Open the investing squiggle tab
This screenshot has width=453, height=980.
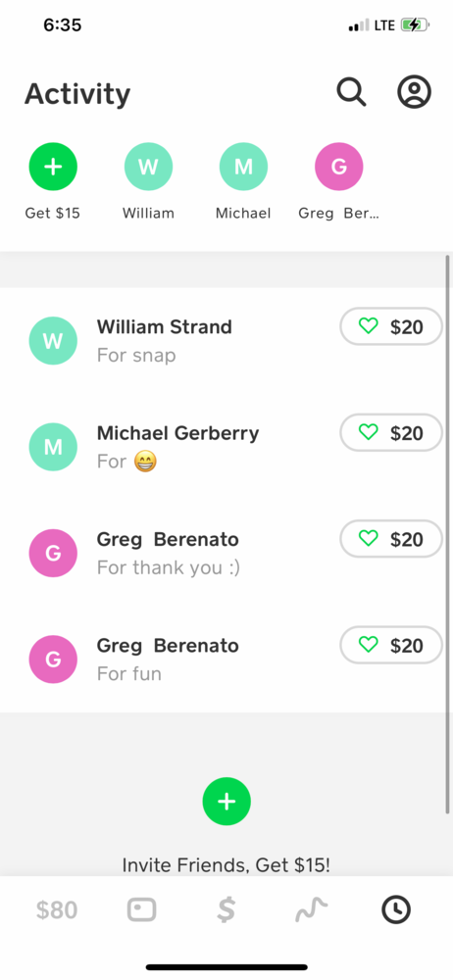point(311,910)
